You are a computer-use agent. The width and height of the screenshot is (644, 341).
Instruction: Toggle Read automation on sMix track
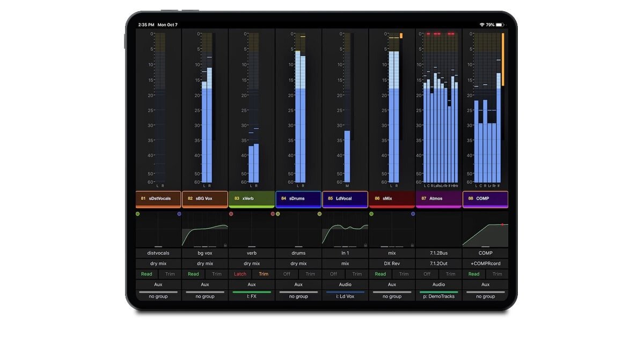coord(380,274)
